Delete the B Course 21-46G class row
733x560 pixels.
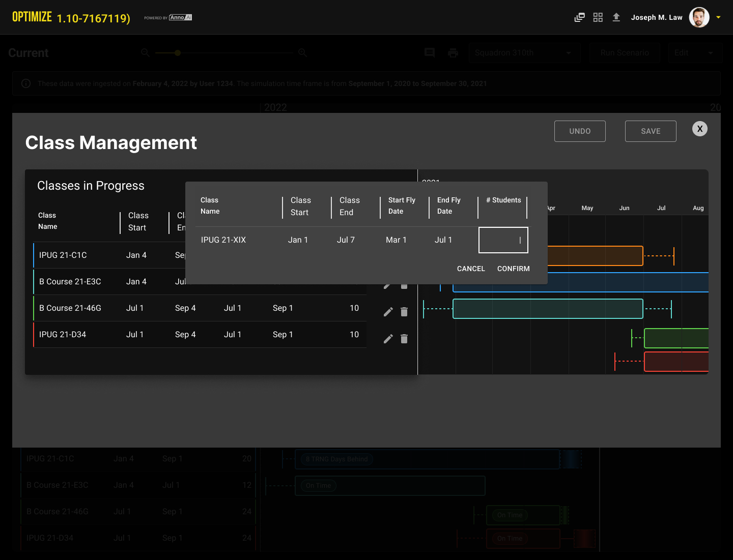click(x=404, y=312)
